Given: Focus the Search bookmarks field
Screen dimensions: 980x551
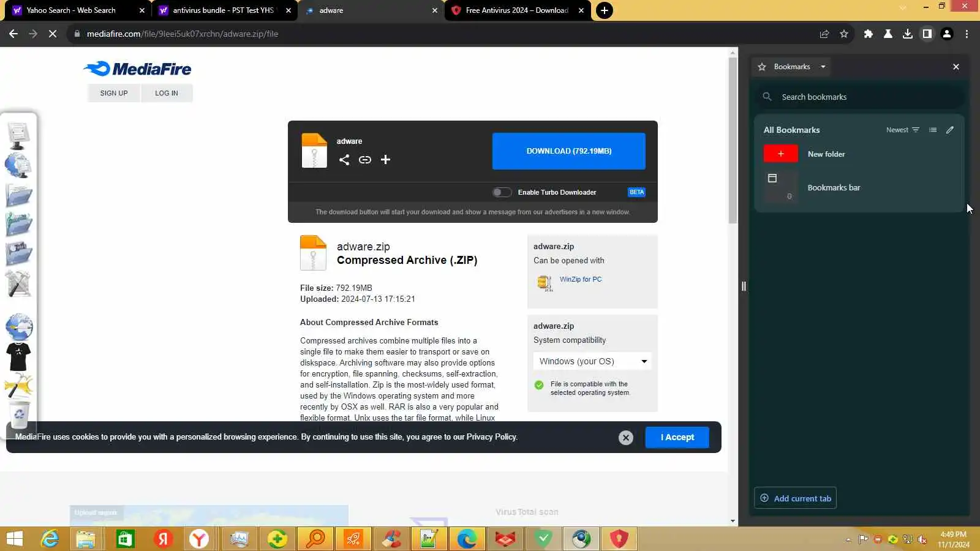Looking at the screenshot, I should coord(859,97).
